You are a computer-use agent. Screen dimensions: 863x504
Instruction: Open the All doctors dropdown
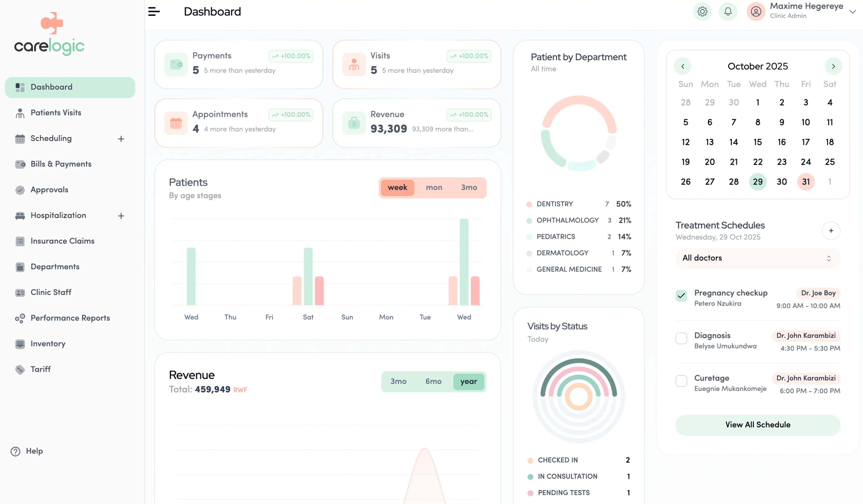coord(757,258)
